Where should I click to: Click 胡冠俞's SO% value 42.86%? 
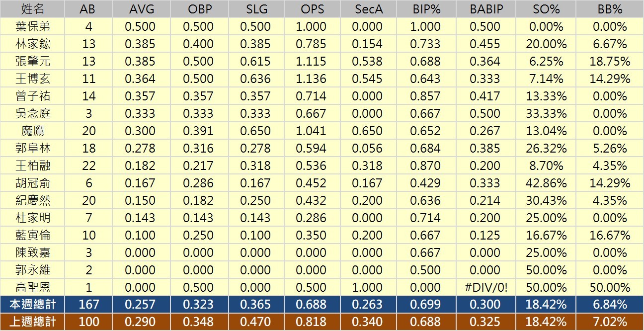point(546,183)
